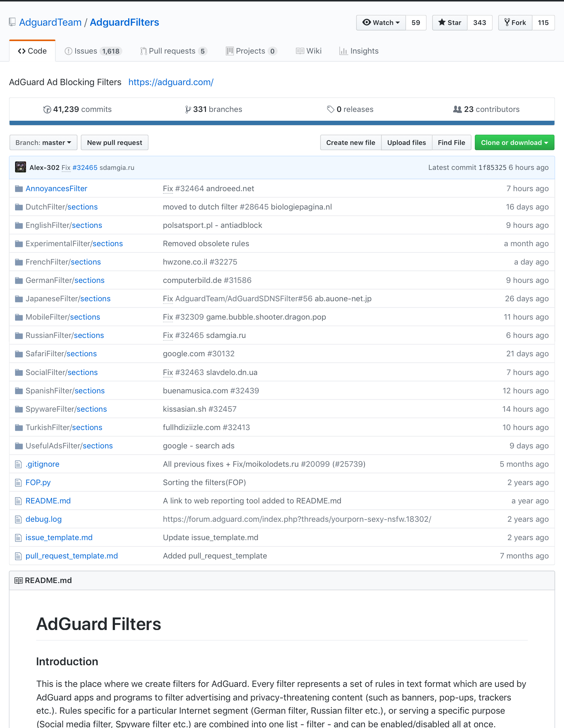Open Clone or download dropdown
564x728 pixels.
tap(514, 142)
